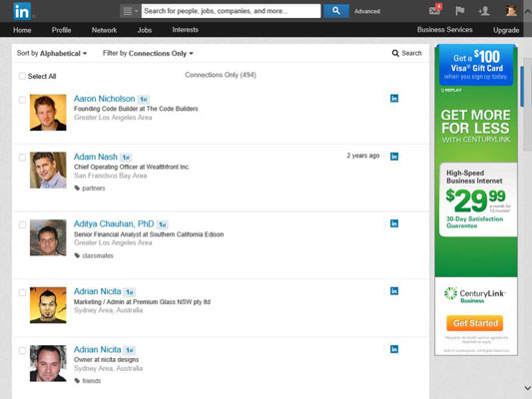Click the 'Connections Only (494)' count text
Viewport: 532px width, 399px height.
pyautogui.click(x=221, y=75)
